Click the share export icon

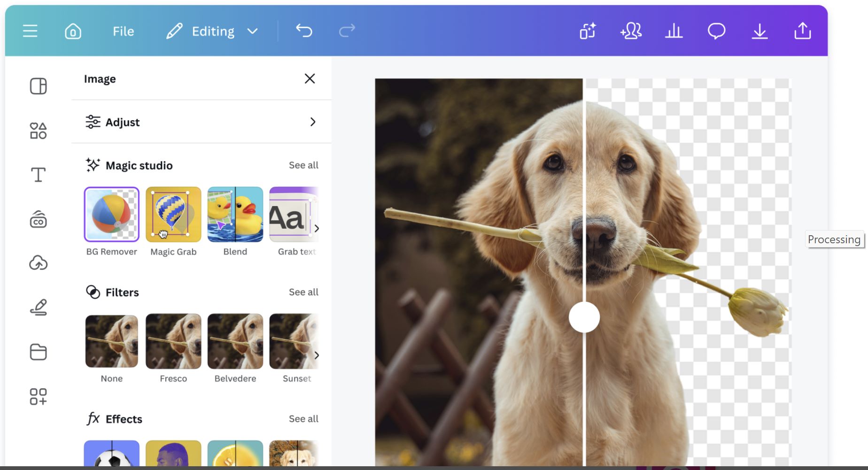(x=802, y=31)
